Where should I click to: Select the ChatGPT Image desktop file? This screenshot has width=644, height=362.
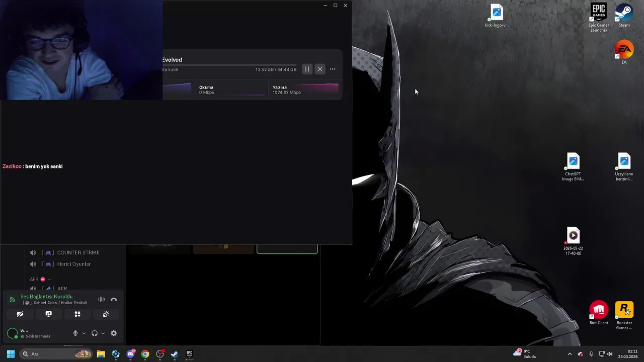(573, 167)
